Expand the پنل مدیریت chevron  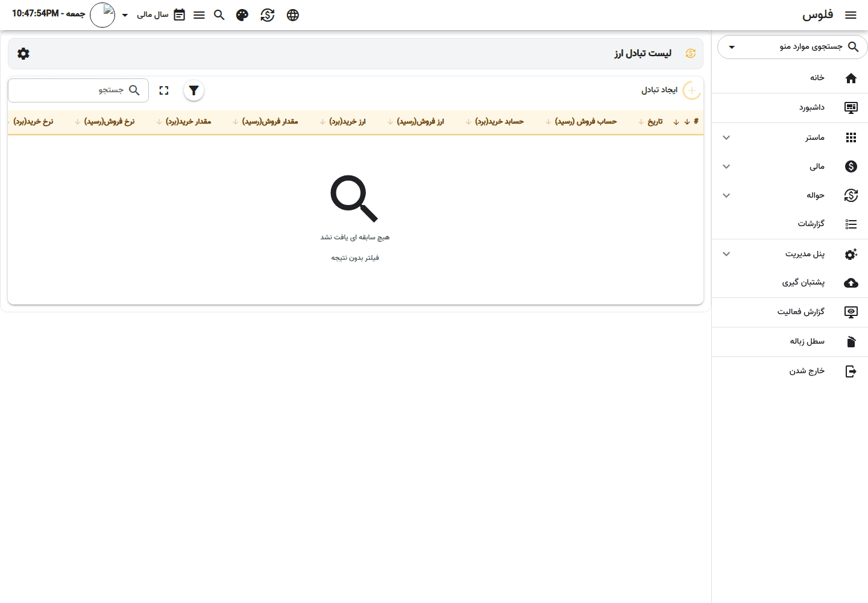coord(726,254)
